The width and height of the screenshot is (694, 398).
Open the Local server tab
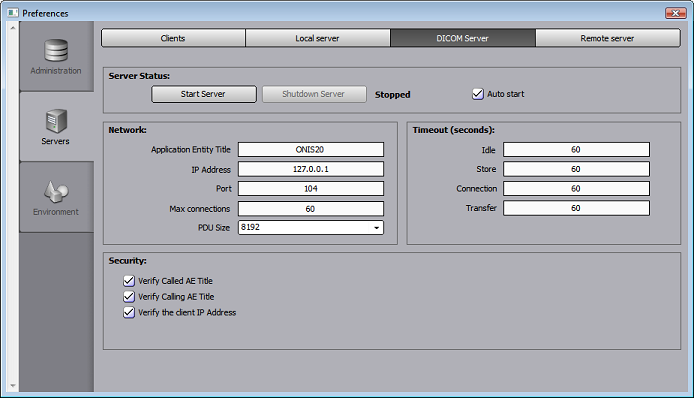318,38
